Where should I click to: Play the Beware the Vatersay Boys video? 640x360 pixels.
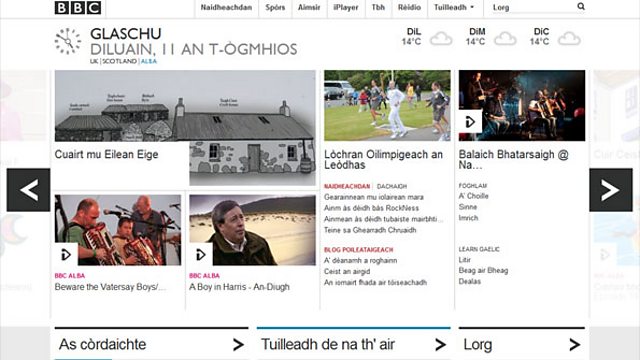[66, 255]
